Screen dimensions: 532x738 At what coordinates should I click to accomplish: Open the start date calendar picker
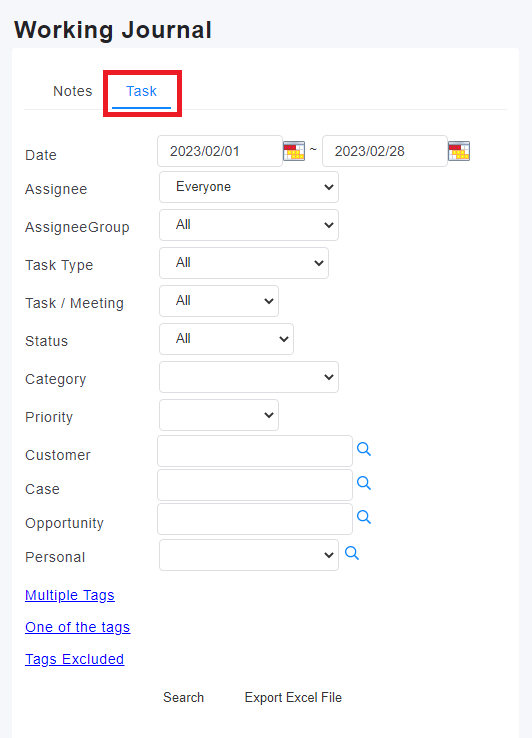coord(294,151)
